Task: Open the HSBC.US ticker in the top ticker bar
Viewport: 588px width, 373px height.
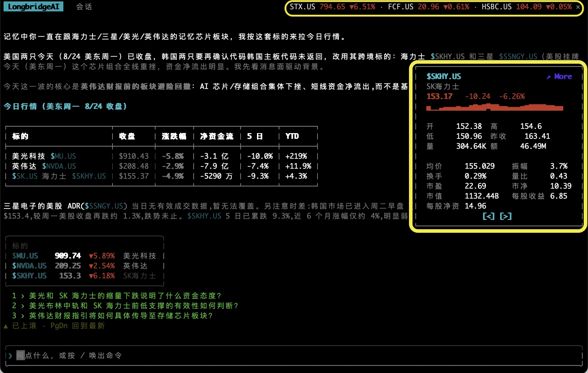Action: pyautogui.click(x=527, y=7)
